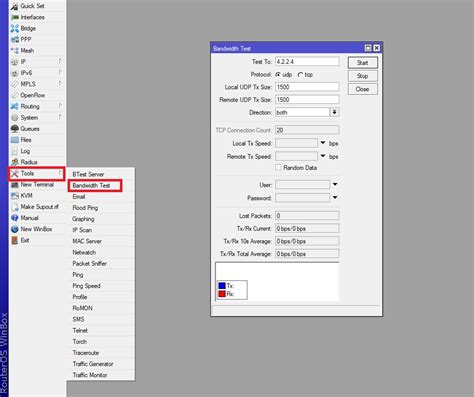Click the System gear icon
Viewport: 474px width, 397px height.
pos(15,118)
